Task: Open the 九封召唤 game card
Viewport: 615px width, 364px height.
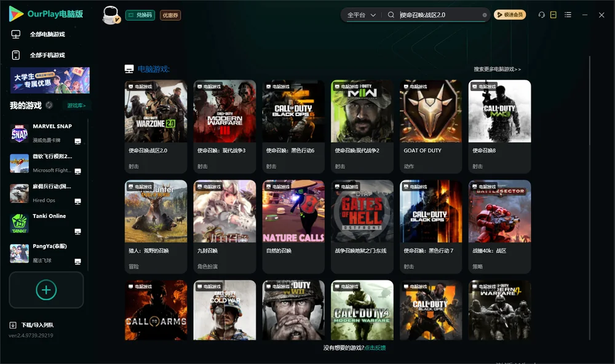Action: point(224,226)
